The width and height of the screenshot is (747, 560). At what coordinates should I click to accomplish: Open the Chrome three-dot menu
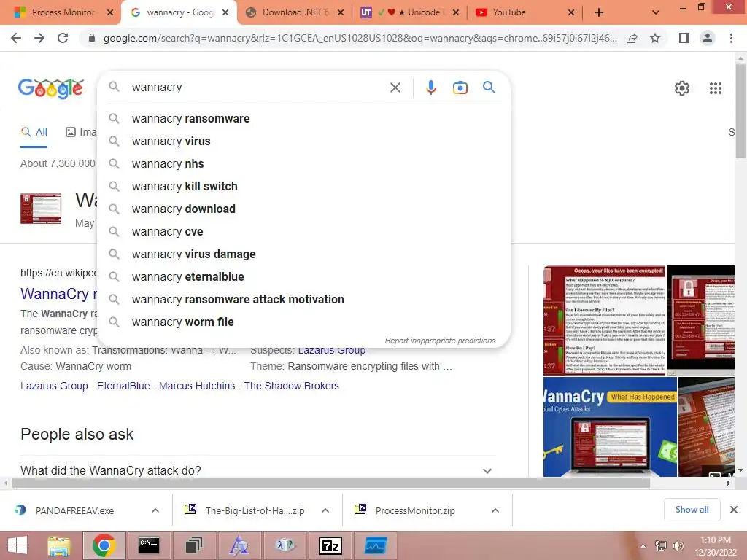731,38
